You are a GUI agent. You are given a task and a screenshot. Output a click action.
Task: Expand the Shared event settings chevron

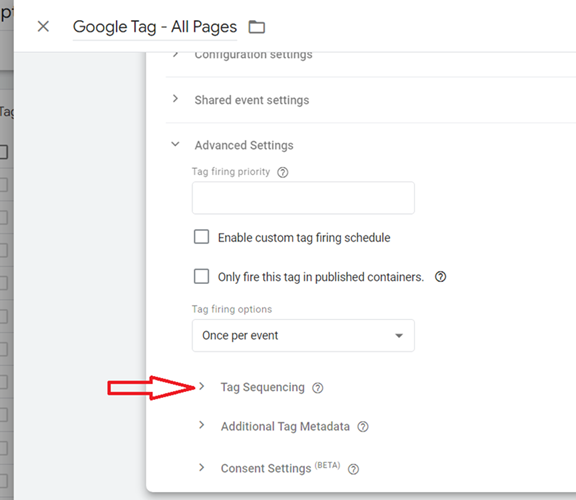176,98
